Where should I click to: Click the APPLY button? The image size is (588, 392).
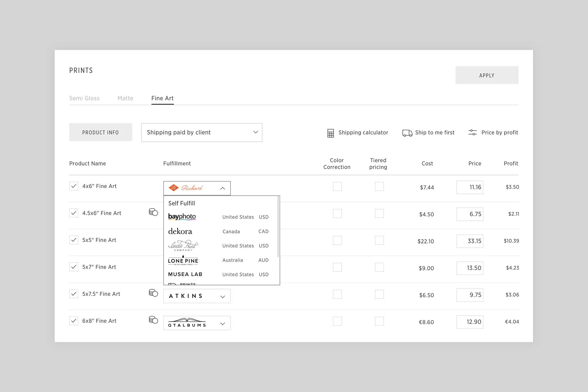(487, 75)
